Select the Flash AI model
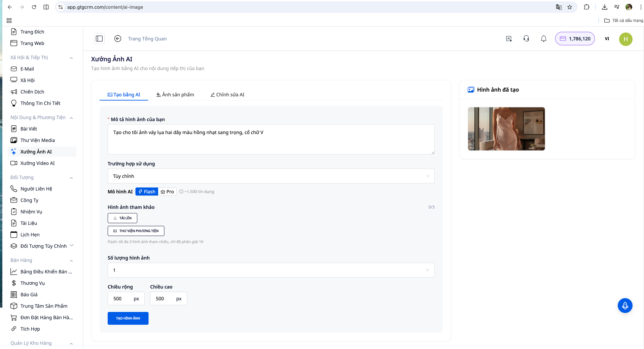This screenshot has width=644, height=349. click(x=147, y=192)
